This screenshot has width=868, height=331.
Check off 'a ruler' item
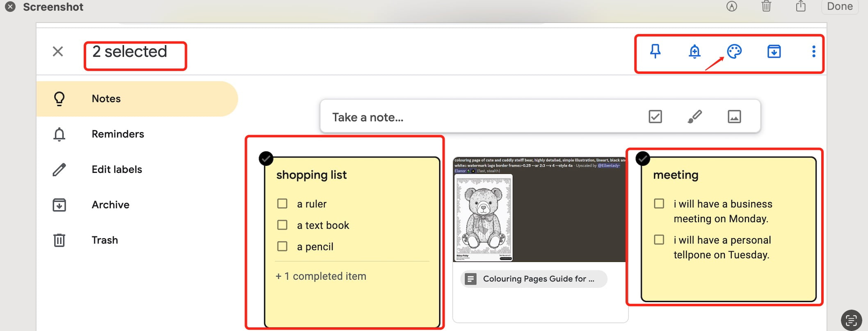[x=282, y=204]
